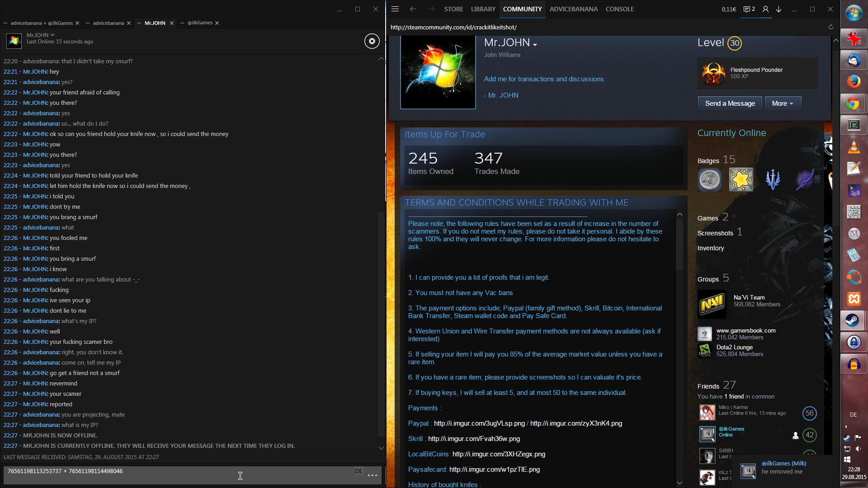This screenshot has height=488, width=868.
Task: Open inbox notifications icon showing 2
Action: tap(749, 9)
